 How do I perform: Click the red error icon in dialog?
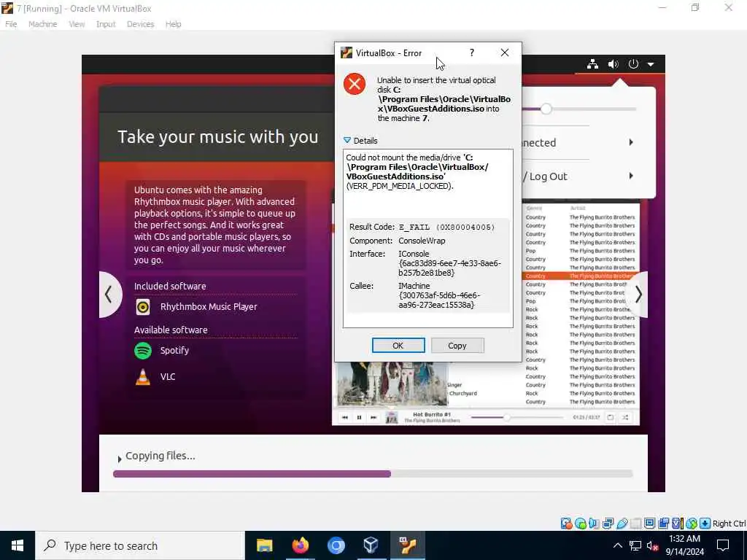[x=355, y=85]
